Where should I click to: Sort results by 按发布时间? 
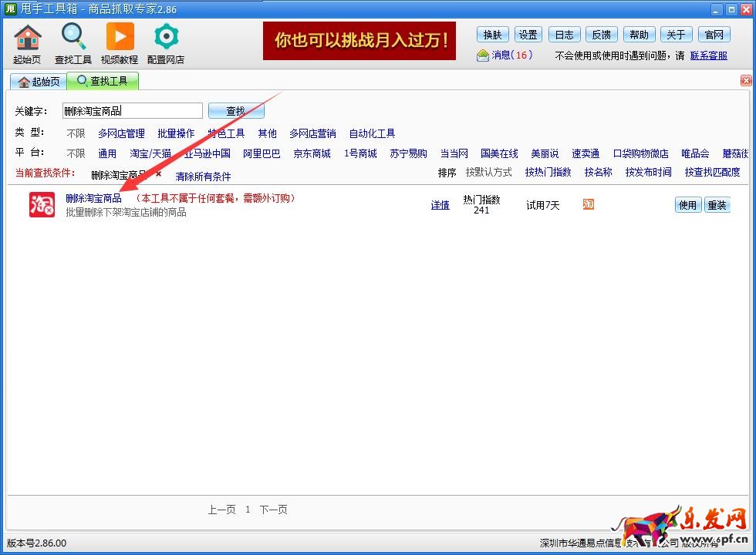tap(649, 172)
